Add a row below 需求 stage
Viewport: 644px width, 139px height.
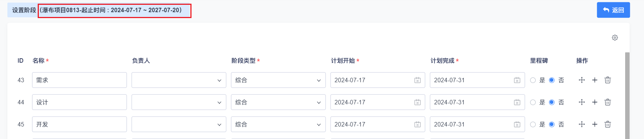click(595, 80)
